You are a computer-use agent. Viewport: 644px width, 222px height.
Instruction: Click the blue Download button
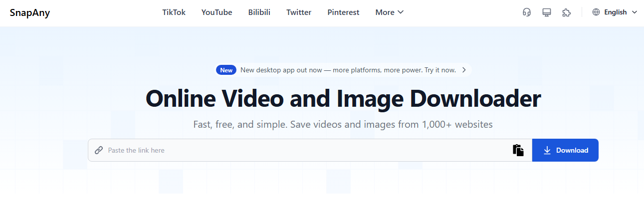pos(565,150)
